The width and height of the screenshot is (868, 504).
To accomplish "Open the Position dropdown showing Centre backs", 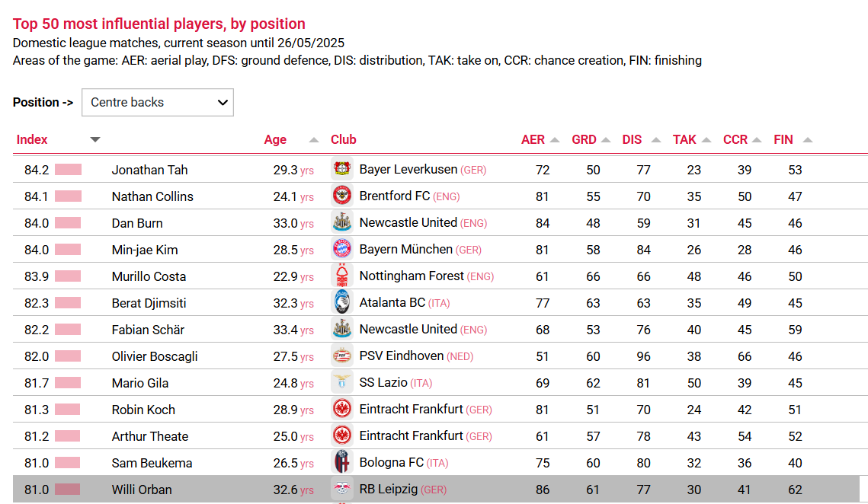I will [158, 102].
